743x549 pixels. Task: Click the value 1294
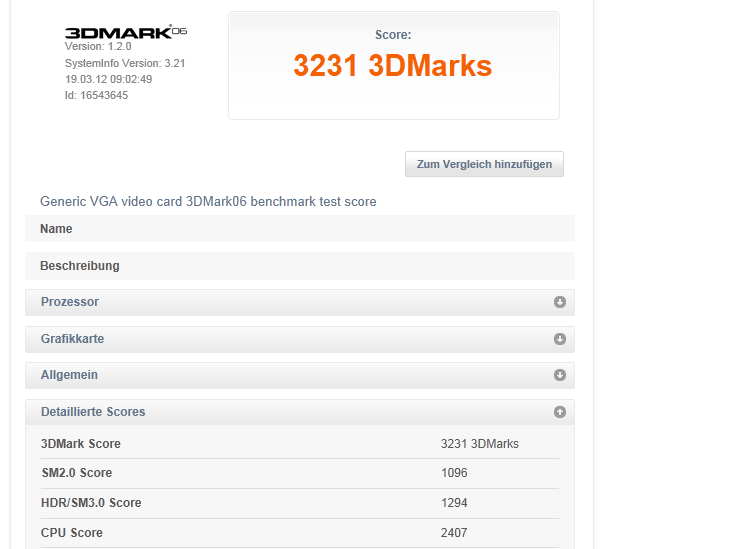[x=454, y=503]
